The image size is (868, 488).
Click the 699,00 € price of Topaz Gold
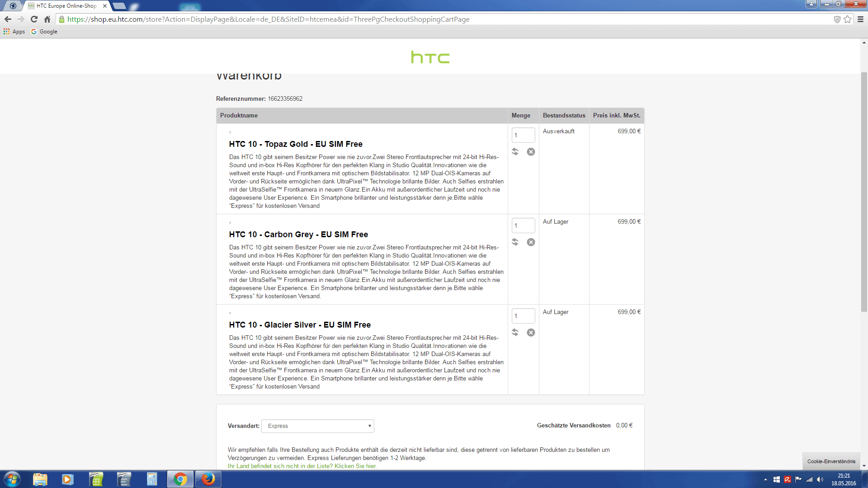pos(629,131)
